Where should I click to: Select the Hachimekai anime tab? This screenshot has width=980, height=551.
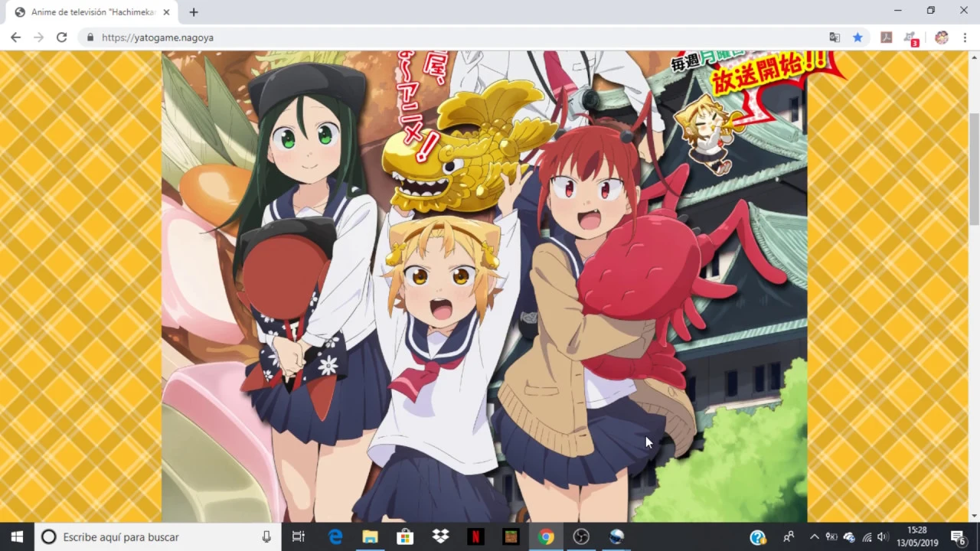(x=92, y=12)
